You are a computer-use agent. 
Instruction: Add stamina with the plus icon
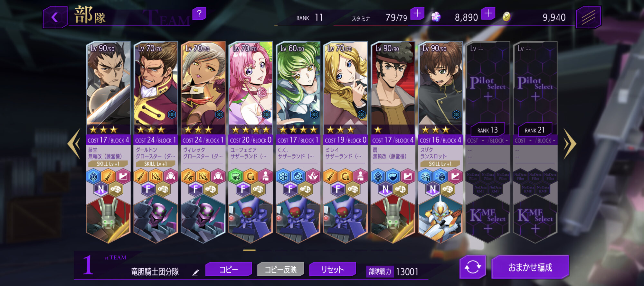pos(417,14)
